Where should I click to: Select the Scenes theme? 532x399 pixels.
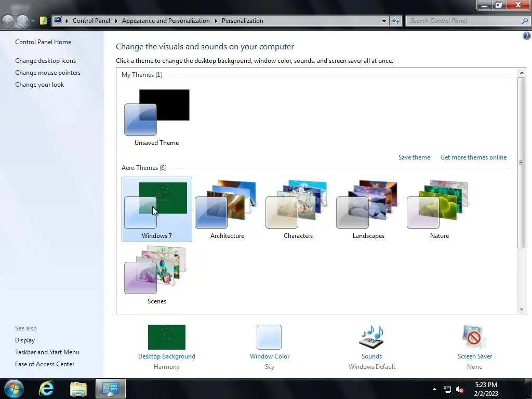[x=157, y=274]
